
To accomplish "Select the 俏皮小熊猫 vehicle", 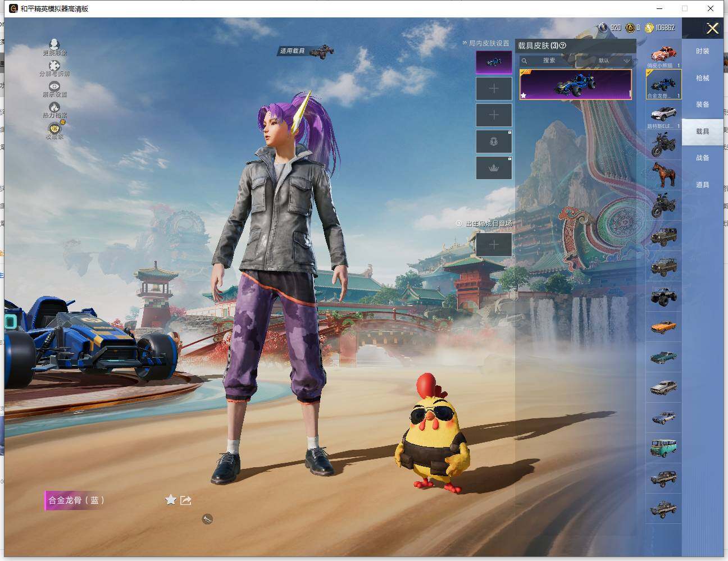I will click(x=663, y=55).
